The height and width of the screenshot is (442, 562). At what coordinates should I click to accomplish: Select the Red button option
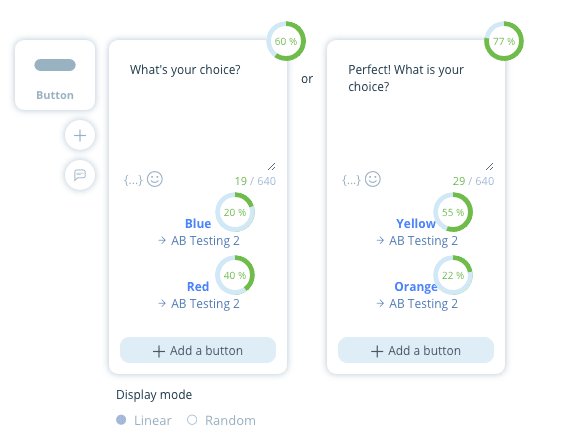198,287
